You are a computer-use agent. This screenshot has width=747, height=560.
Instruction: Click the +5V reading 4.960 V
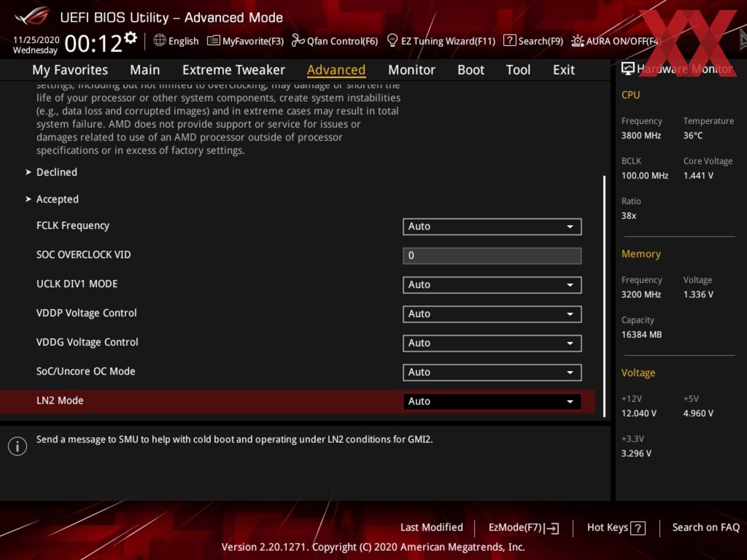(x=698, y=413)
